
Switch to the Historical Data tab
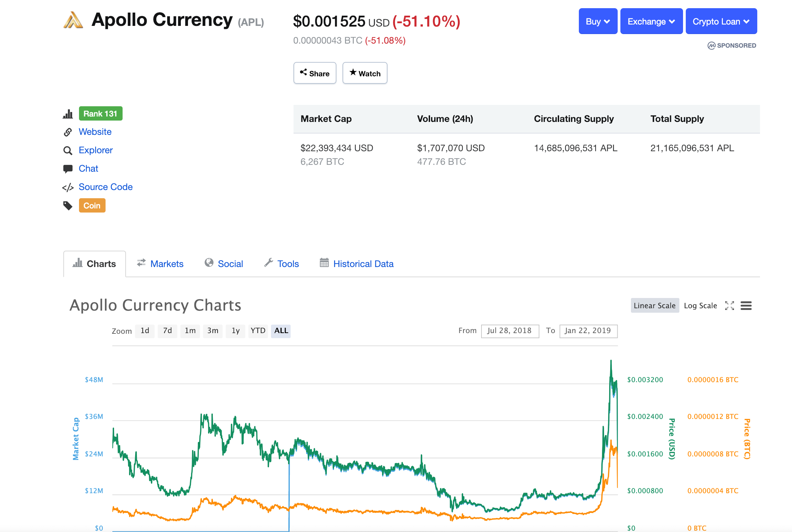click(363, 264)
